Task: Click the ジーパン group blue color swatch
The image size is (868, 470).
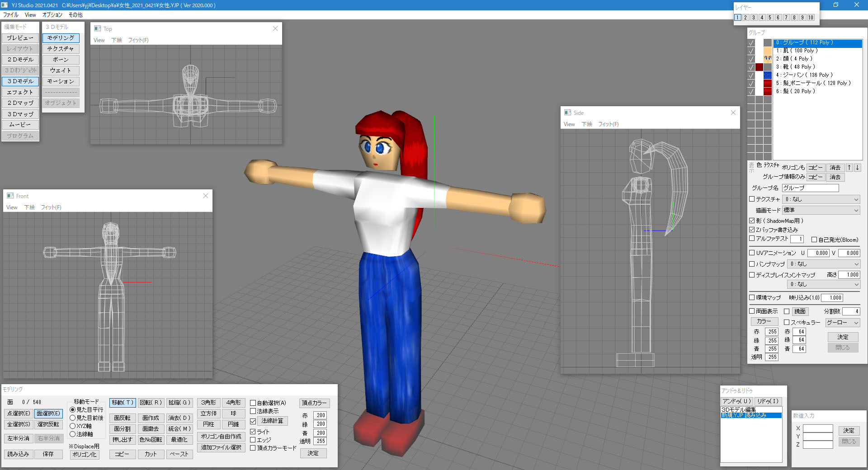Action: tap(768, 75)
